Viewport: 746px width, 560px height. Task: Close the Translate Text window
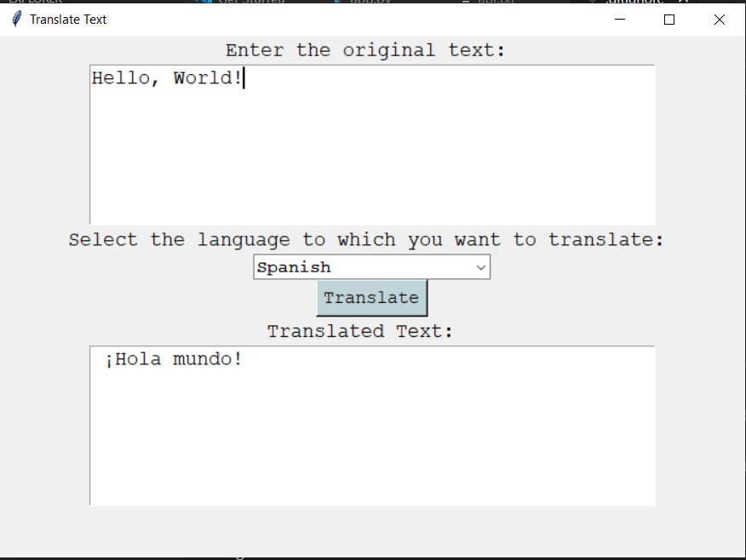click(x=719, y=19)
